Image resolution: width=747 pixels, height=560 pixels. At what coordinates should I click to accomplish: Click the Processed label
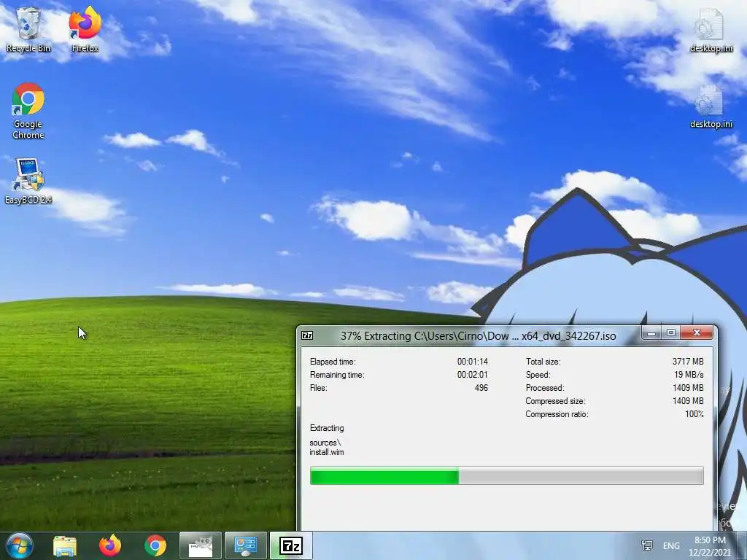pyautogui.click(x=545, y=388)
